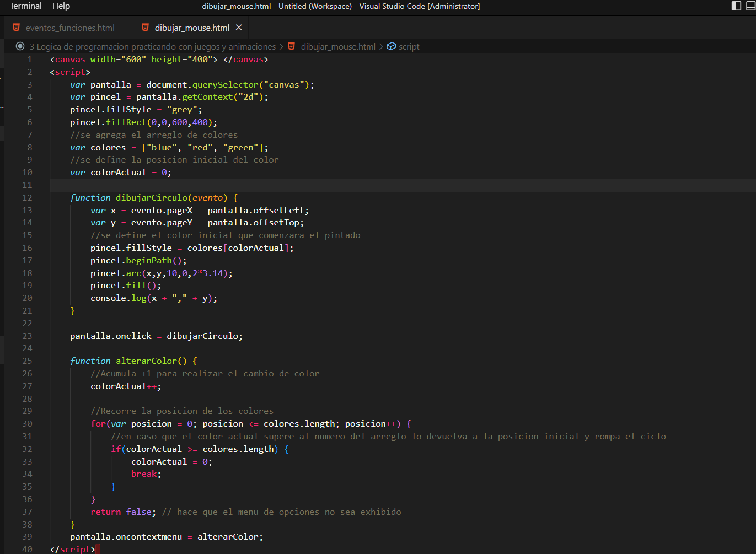
Task: Click the comment 'se define el color inicial que comenzara el pintado'
Action: [226, 235]
